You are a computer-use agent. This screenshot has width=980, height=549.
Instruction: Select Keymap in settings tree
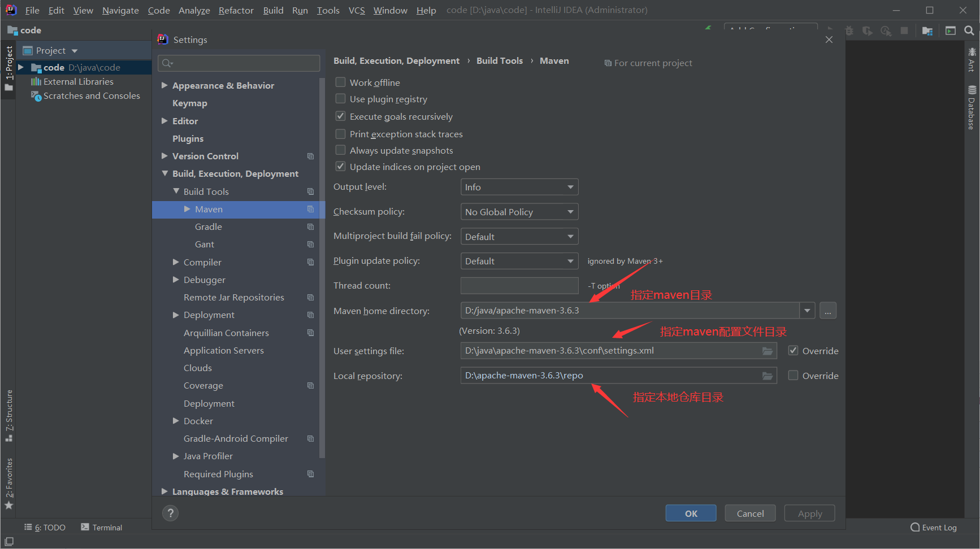click(190, 103)
